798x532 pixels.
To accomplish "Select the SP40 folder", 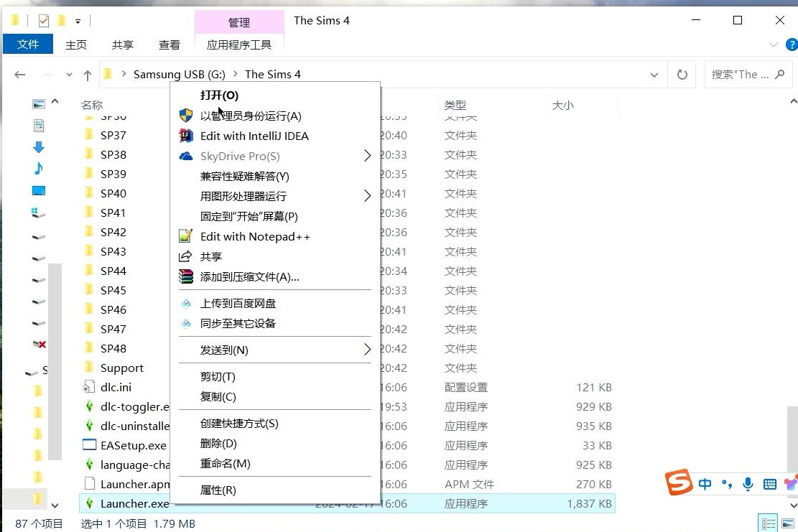I will coord(113,193).
